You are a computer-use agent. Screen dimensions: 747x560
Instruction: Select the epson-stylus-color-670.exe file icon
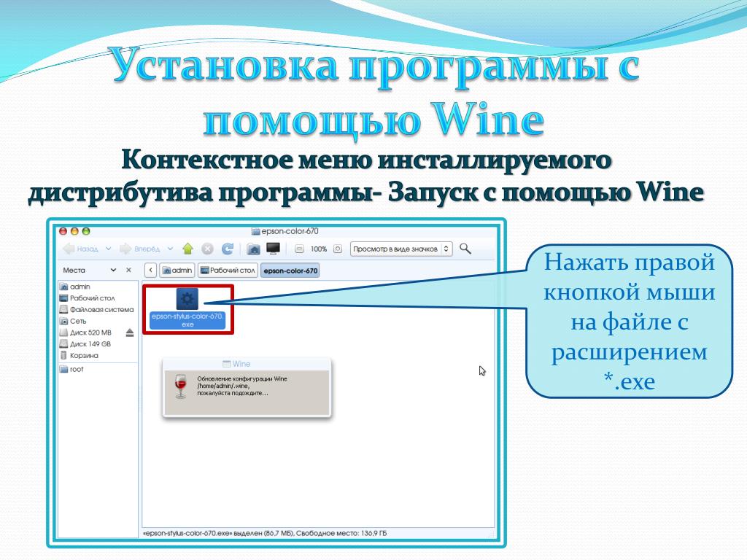point(187,299)
